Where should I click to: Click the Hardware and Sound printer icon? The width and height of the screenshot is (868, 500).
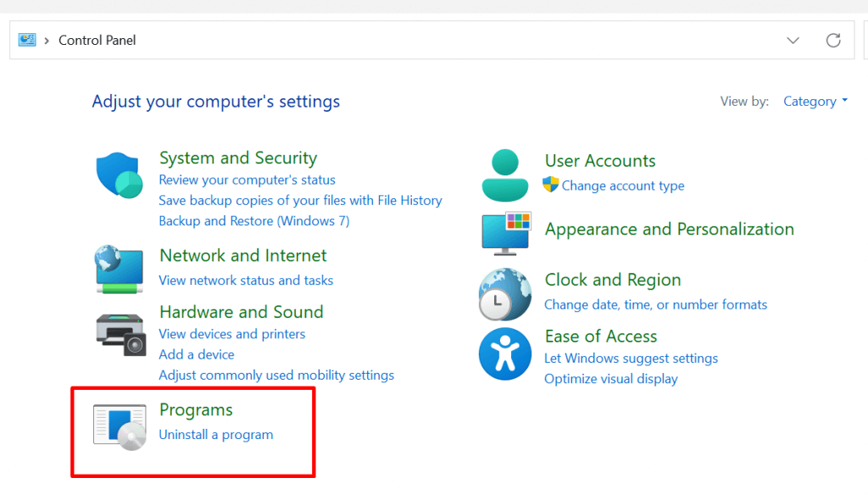[x=120, y=334]
